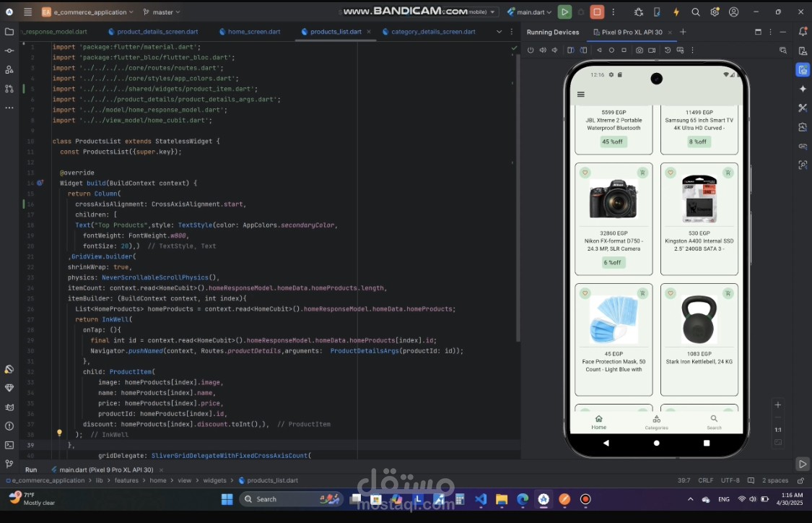Rotate emulator right icon
This screenshot has width=812, height=523.
pyautogui.click(x=583, y=51)
